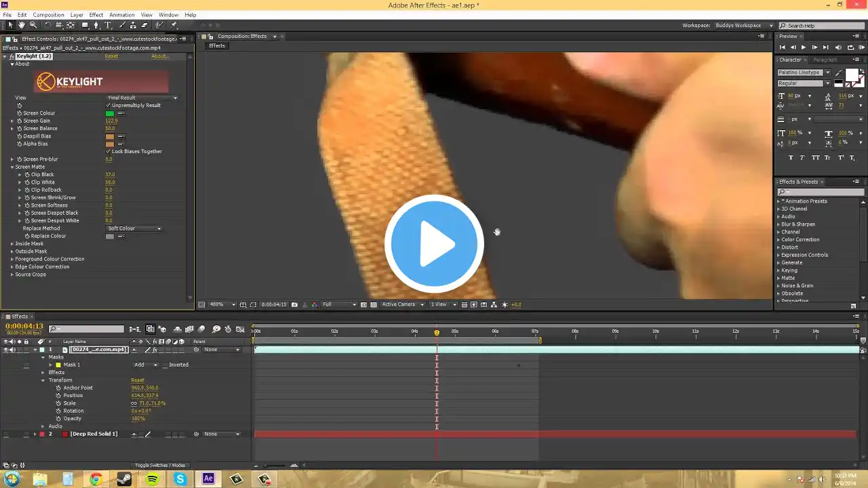Select the Rectangle shape tool
The height and width of the screenshot is (488, 868).
pos(85,25)
